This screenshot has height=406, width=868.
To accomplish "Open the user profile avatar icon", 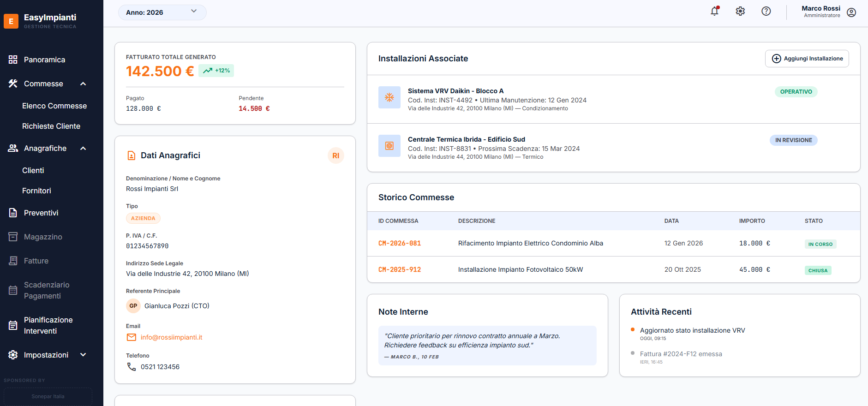I will click(851, 12).
